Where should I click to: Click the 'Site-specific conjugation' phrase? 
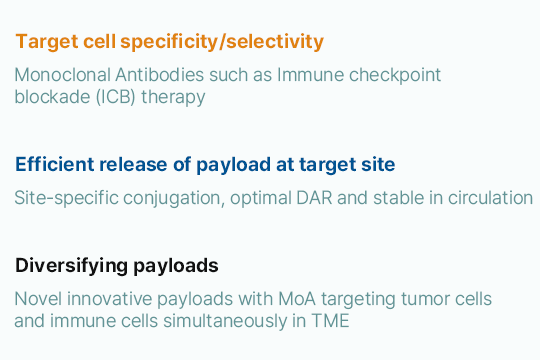(119, 198)
